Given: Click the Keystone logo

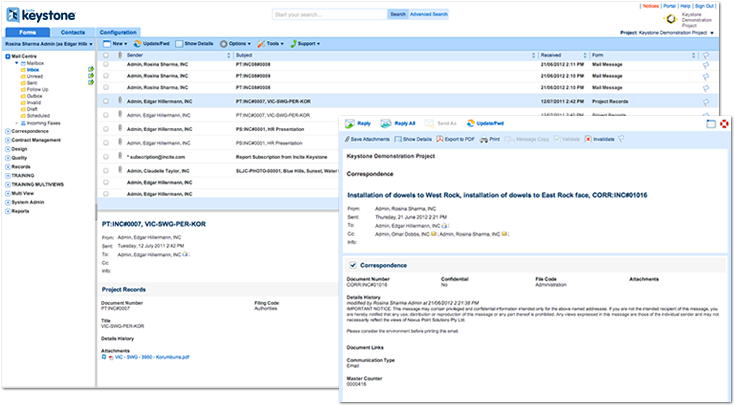Looking at the screenshot, I should point(41,15).
